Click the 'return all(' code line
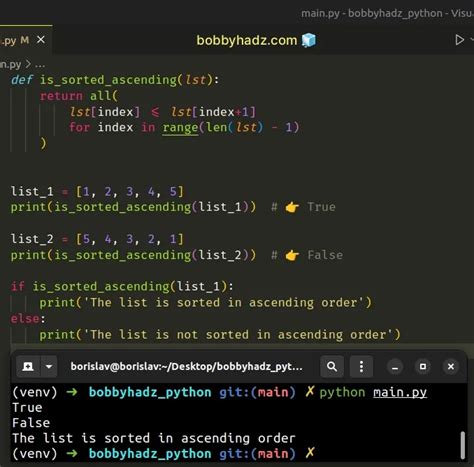Viewport: 474px width, 467px height. pyautogui.click(x=79, y=96)
